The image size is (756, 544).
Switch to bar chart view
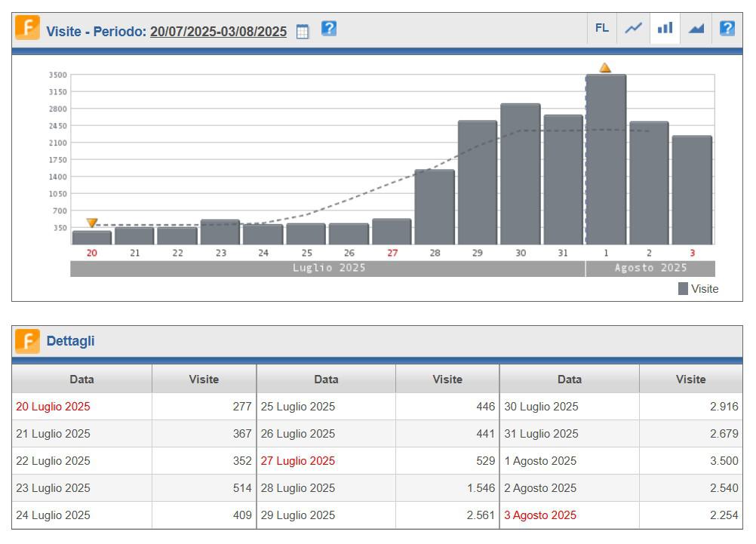click(665, 28)
